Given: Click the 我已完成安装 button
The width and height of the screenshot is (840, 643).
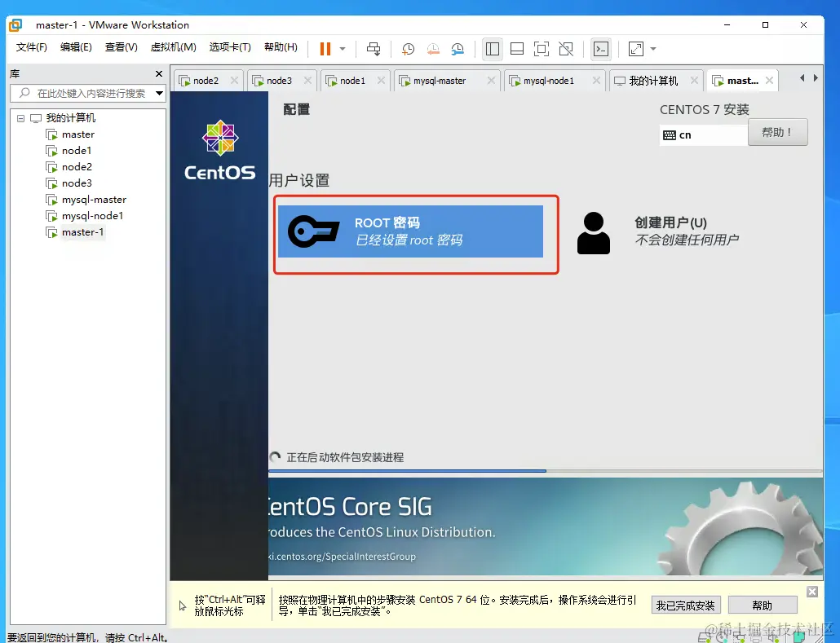Looking at the screenshot, I should (x=685, y=606).
